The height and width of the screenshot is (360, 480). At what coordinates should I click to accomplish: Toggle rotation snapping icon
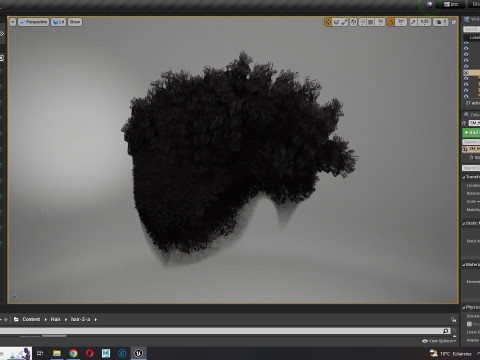click(391, 22)
